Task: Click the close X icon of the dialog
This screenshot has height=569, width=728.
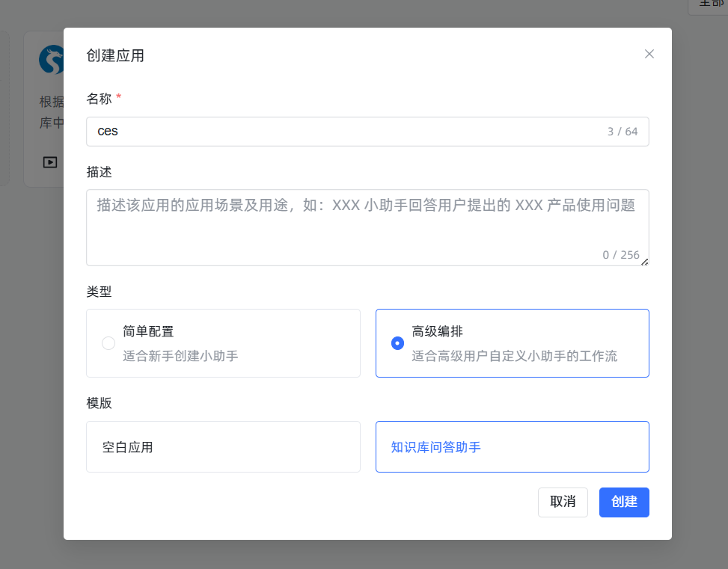Action: (649, 54)
